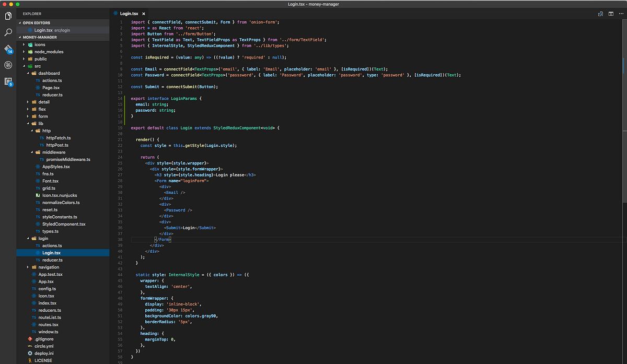Image resolution: width=627 pixels, height=364 pixels.
Task: Open Source Control showing 14 pending changes
Action: tap(7, 50)
